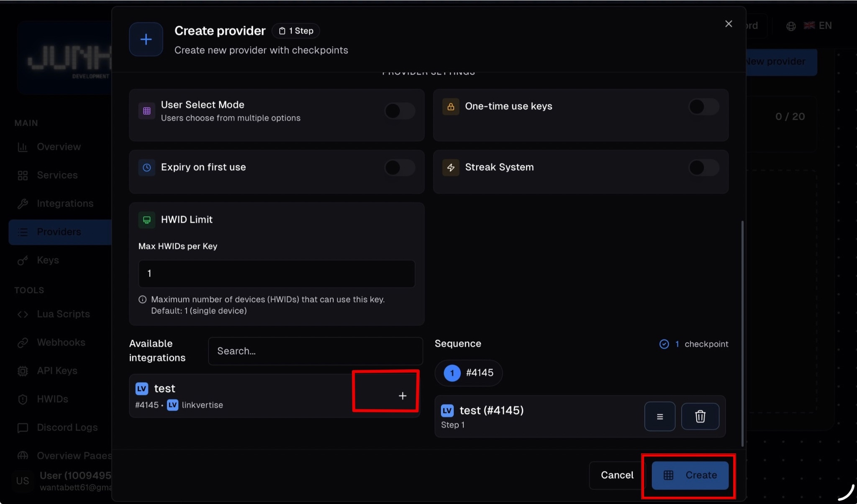Open Keys in the sidebar
Image resolution: width=857 pixels, height=504 pixels.
[48, 260]
